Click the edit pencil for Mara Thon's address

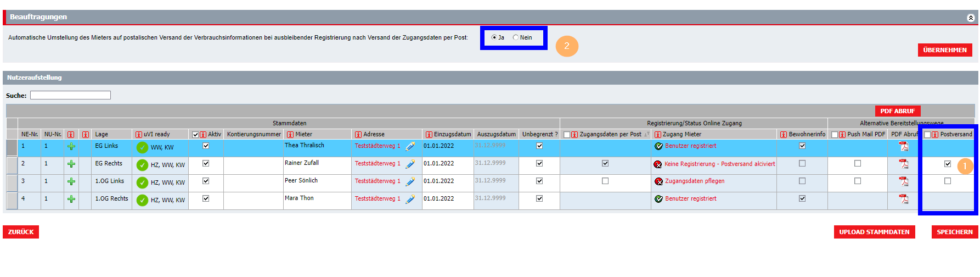(x=410, y=199)
